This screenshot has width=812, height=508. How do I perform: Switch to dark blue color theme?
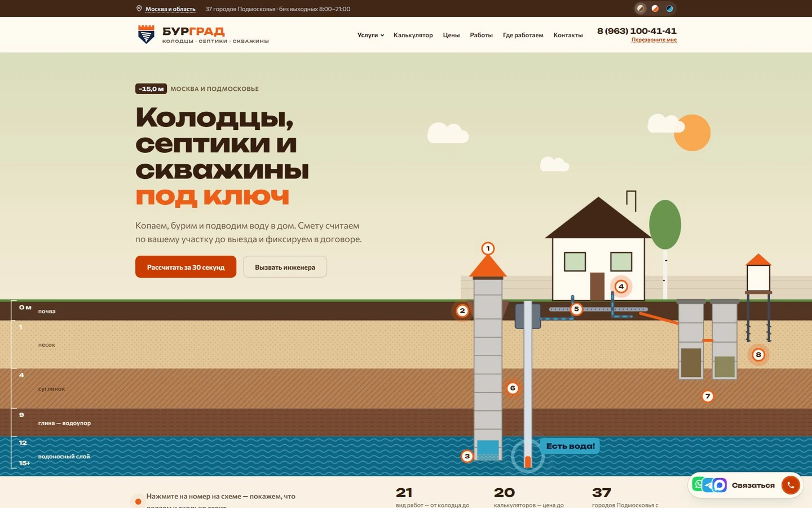click(x=669, y=8)
